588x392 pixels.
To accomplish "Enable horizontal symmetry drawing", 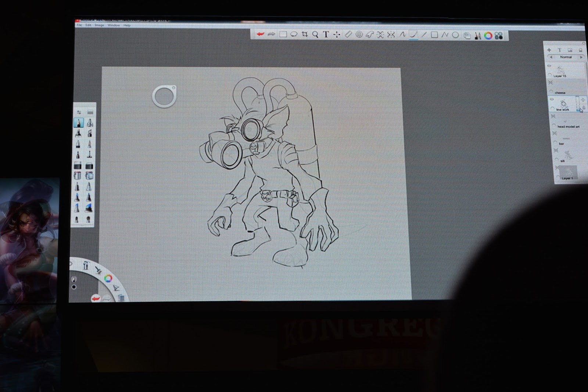I will [x=391, y=35].
